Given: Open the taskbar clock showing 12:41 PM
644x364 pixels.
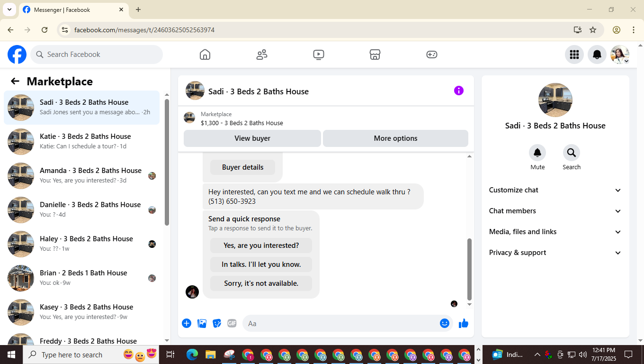Looking at the screenshot, I should click(x=603, y=355).
